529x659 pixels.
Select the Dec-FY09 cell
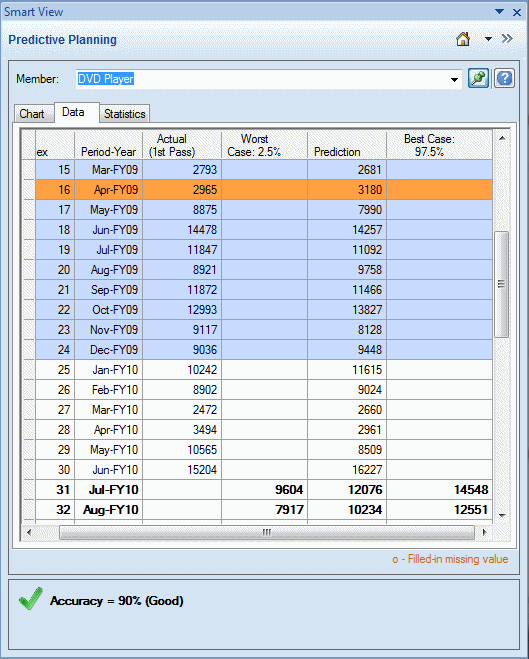click(108, 350)
